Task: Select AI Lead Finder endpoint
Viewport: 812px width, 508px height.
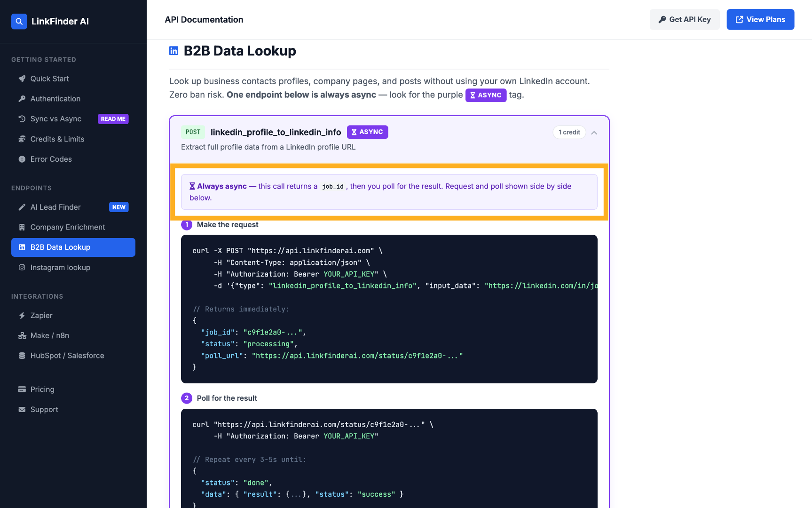Action: 73,207
